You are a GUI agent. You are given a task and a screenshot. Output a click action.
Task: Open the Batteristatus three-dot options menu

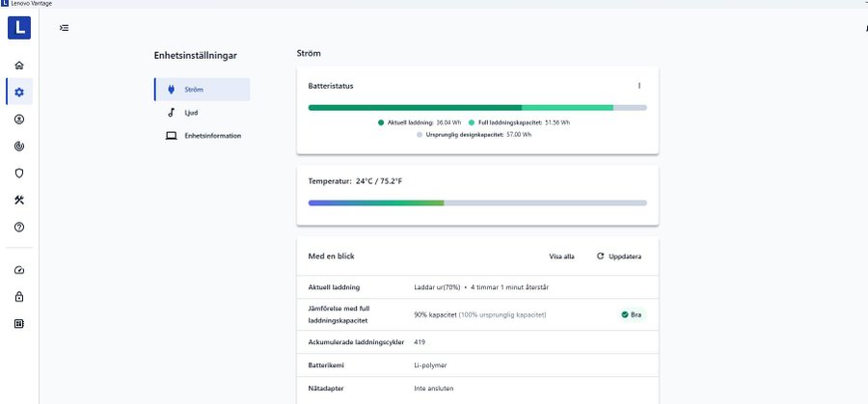point(638,86)
